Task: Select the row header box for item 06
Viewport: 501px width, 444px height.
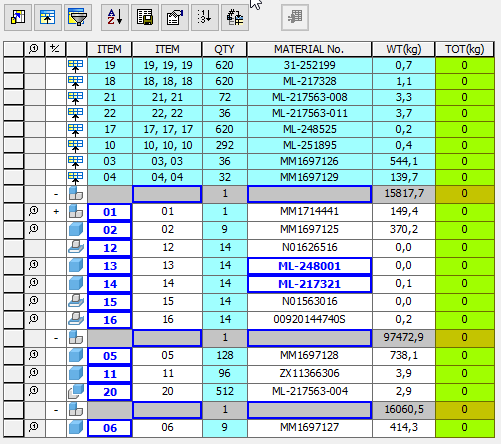Action: coord(14,428)
